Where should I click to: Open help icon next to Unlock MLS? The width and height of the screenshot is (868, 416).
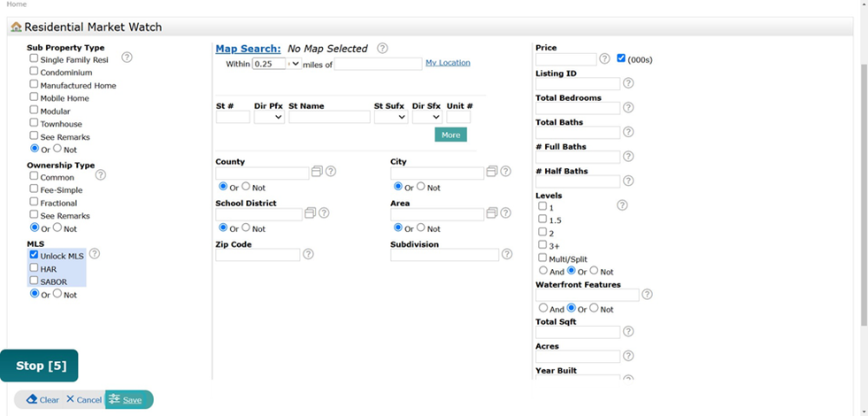click(95, 254)
